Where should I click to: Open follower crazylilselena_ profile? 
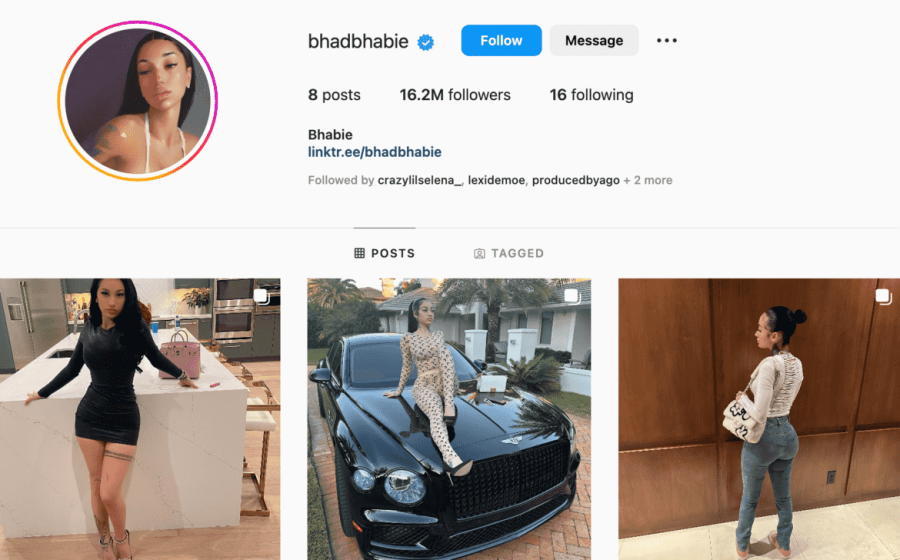coord(420,180)
